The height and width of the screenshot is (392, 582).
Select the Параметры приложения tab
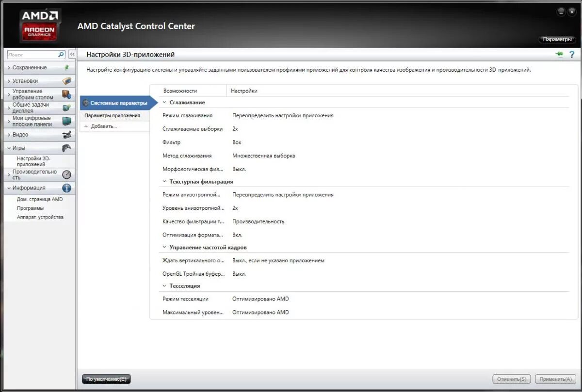coord(114,116)
